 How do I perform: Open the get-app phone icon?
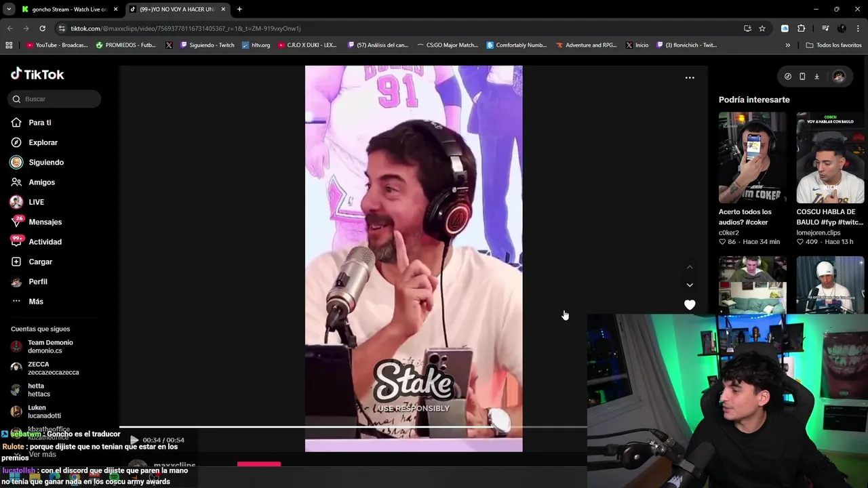pyautogui.click(x=802, y=77)
